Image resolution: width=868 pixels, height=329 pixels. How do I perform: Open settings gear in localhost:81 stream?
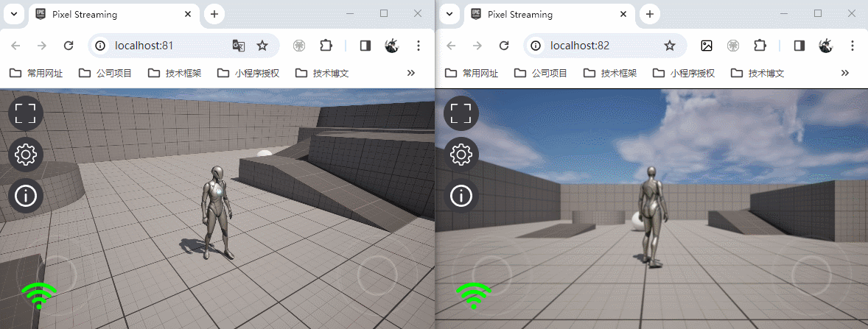[26, 155]
